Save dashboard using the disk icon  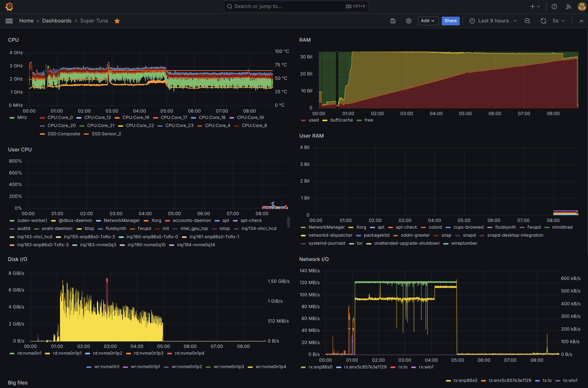pyautogui.click(x=393, y=21)
